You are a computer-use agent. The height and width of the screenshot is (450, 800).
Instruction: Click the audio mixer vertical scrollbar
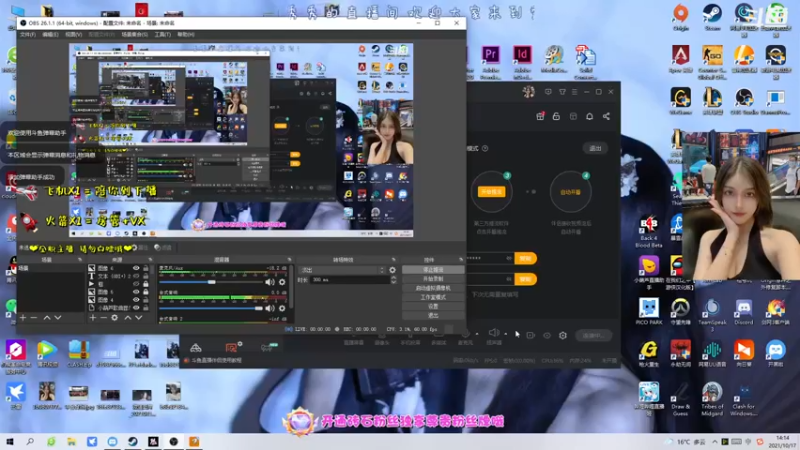click(291, 286)
